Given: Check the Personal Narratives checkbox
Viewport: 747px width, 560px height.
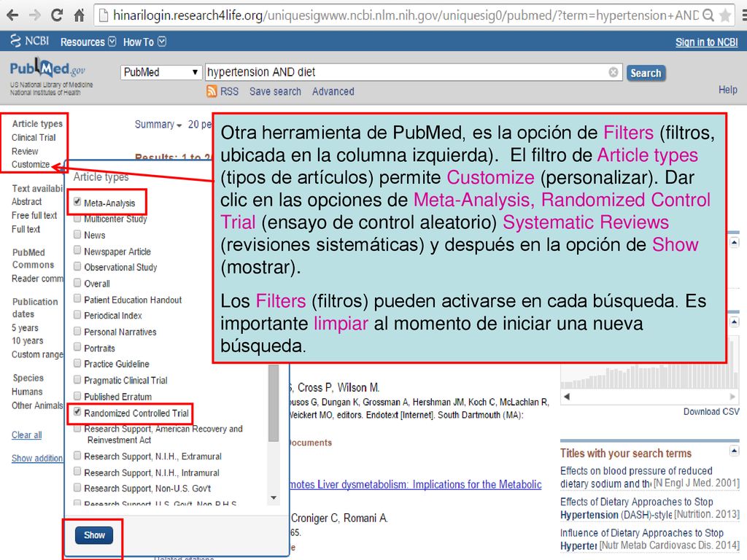Looking at the screenshot, I should [77, 332].
